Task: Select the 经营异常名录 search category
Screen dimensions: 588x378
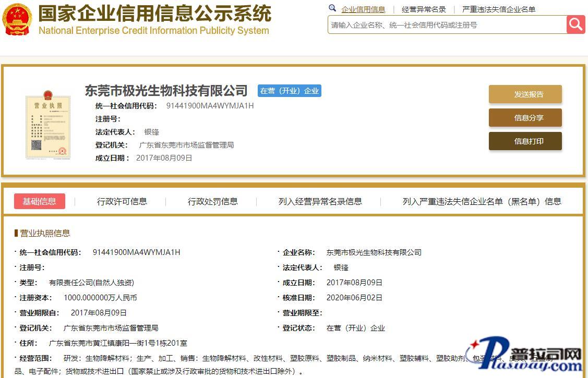Action: click(424, 9)
